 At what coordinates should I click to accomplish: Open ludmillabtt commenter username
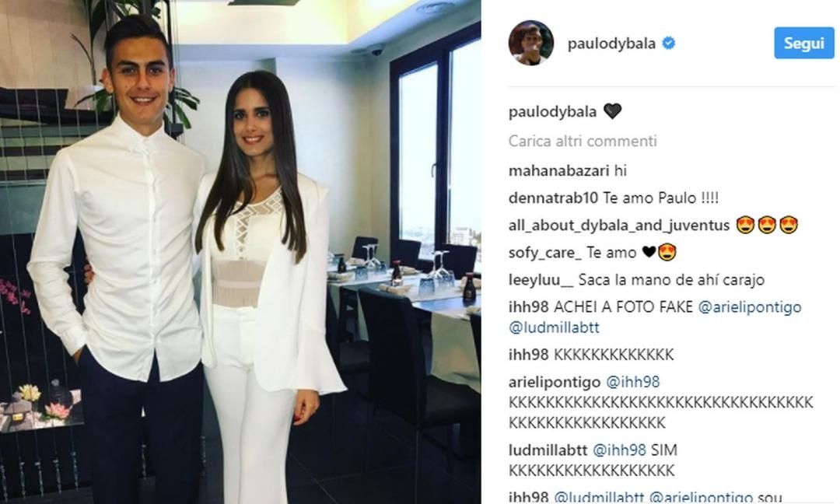tap(548, 450)
